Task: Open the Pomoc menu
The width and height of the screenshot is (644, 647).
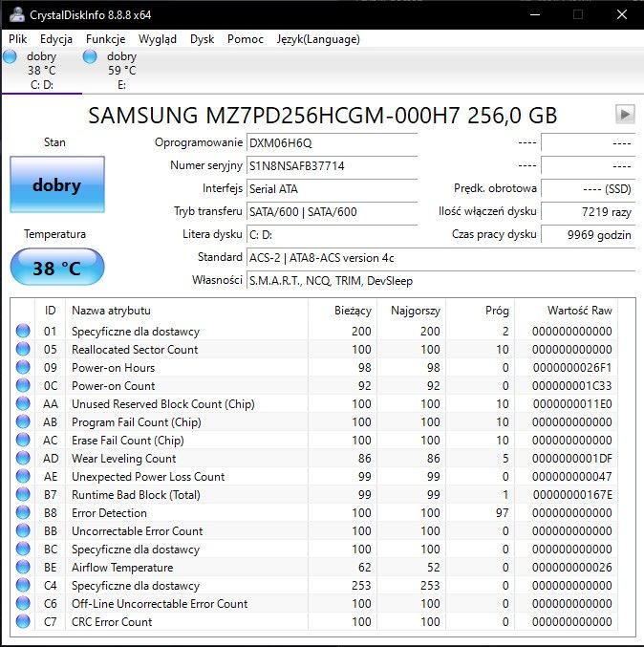Action: point(246,39)
